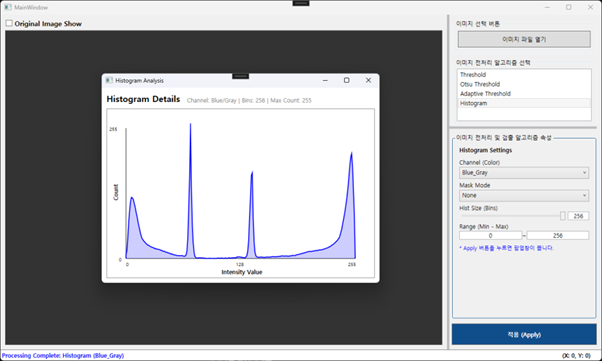Click the Histogram Details heading

tap(143, 99)
